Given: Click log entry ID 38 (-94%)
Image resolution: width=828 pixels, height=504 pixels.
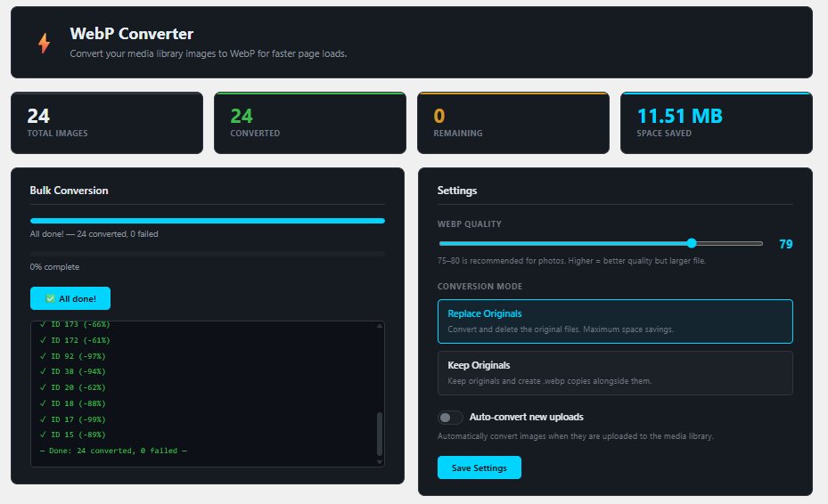Looking at the screenshot, I should pyautogui.click(x=73, y=371).
